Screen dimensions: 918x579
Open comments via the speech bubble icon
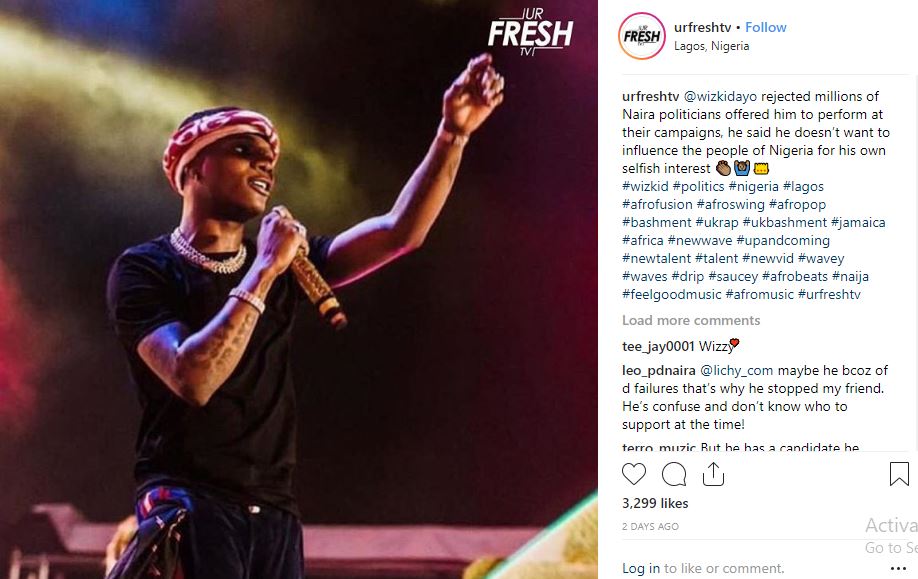(674, 474)
